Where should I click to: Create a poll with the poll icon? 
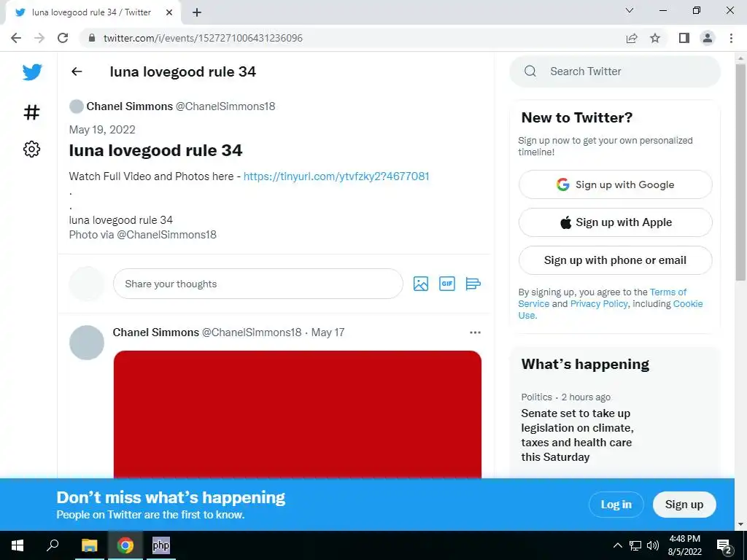click(x=473, y=284)
